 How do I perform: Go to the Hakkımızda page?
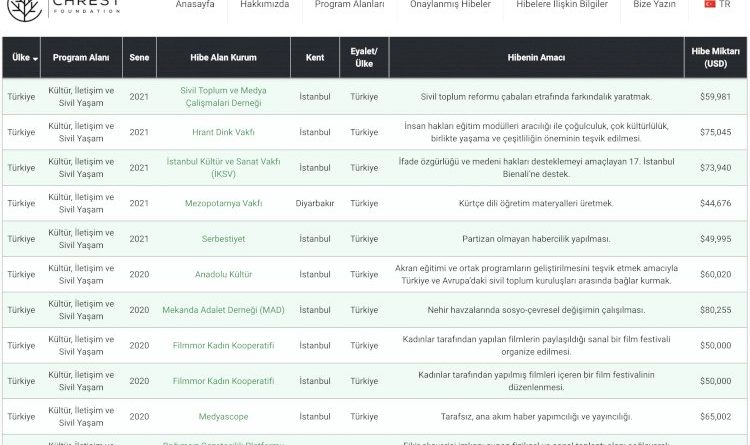(x=263, y=5)
